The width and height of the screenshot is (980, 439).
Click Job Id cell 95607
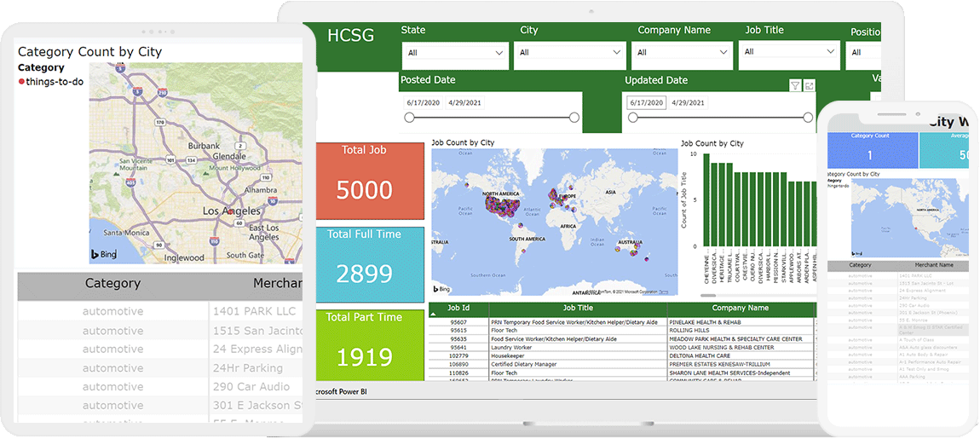(x=458, y=322)
